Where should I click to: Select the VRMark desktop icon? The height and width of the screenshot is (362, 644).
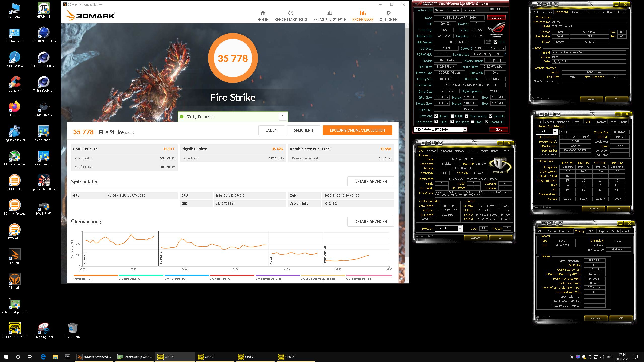click(15, 281)
